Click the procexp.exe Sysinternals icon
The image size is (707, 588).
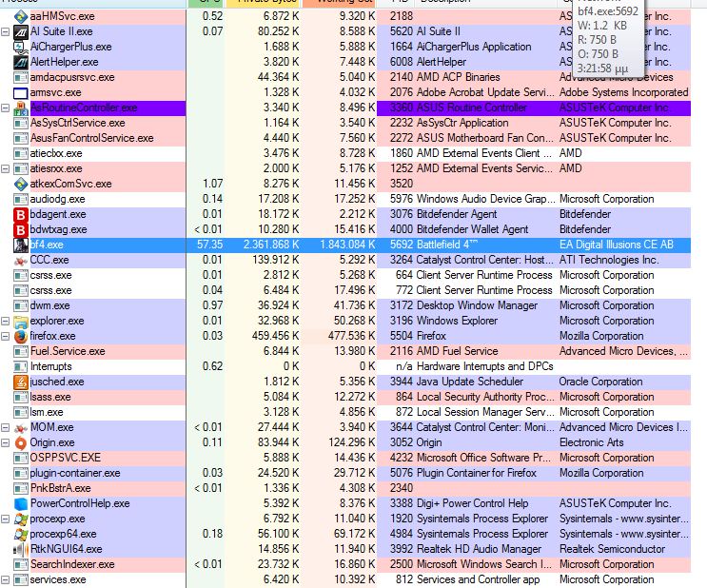[21, 519]
